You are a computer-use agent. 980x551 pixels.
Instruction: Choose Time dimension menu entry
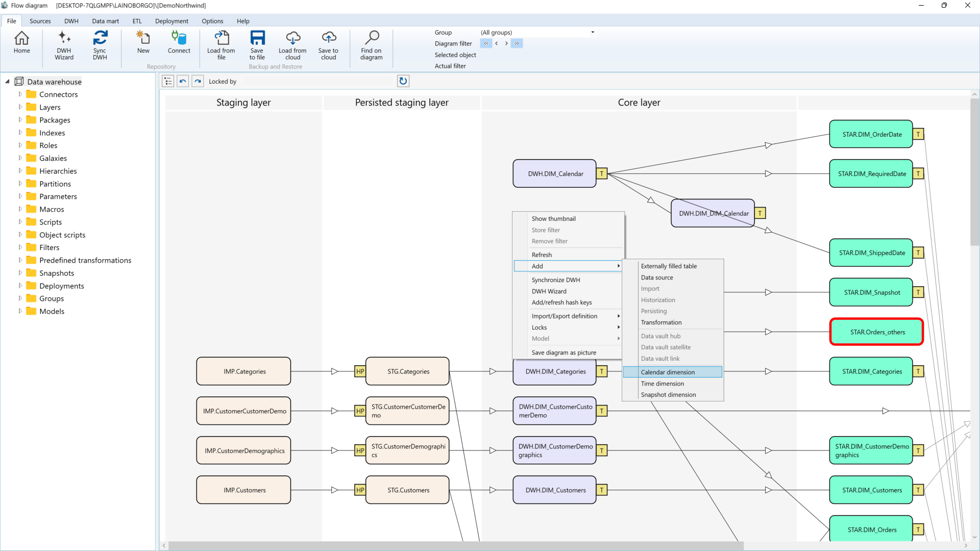(x=672, y=384)
